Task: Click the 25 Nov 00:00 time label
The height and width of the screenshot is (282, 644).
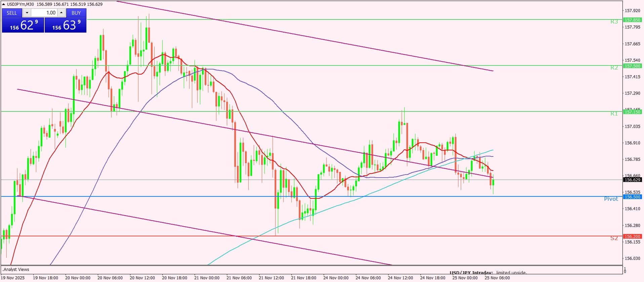Action: tap(465, 278)
